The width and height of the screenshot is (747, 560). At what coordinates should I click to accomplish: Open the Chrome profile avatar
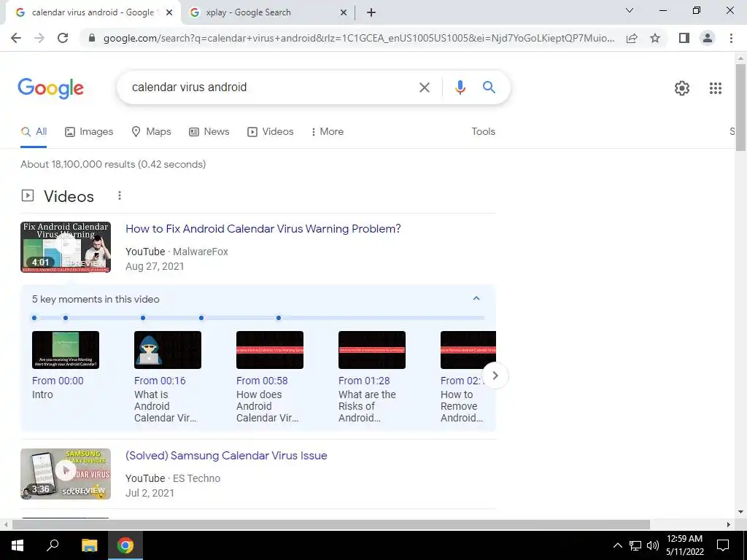pos(708,38)
